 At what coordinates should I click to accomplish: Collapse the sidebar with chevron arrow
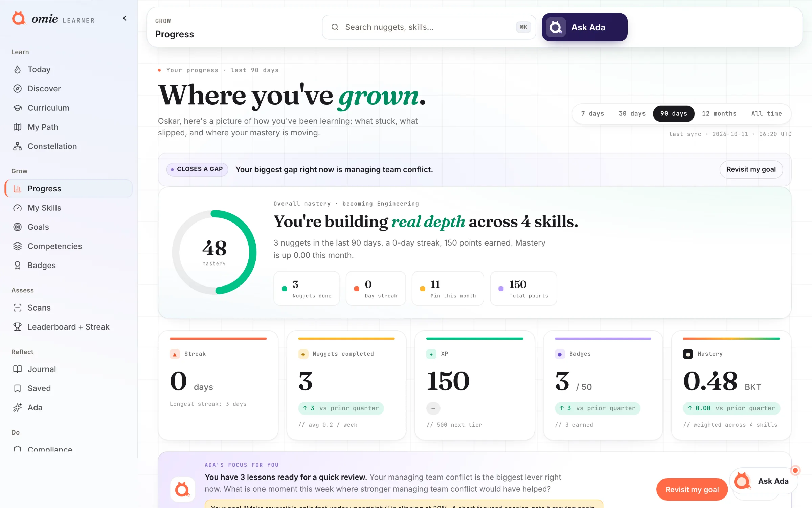[125, 18]
